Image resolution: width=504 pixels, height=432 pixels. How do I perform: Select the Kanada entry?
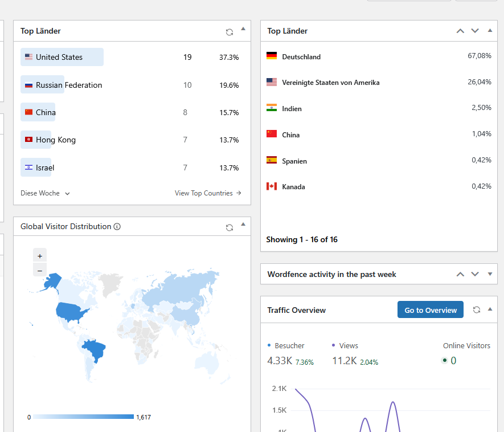(379, 186)
